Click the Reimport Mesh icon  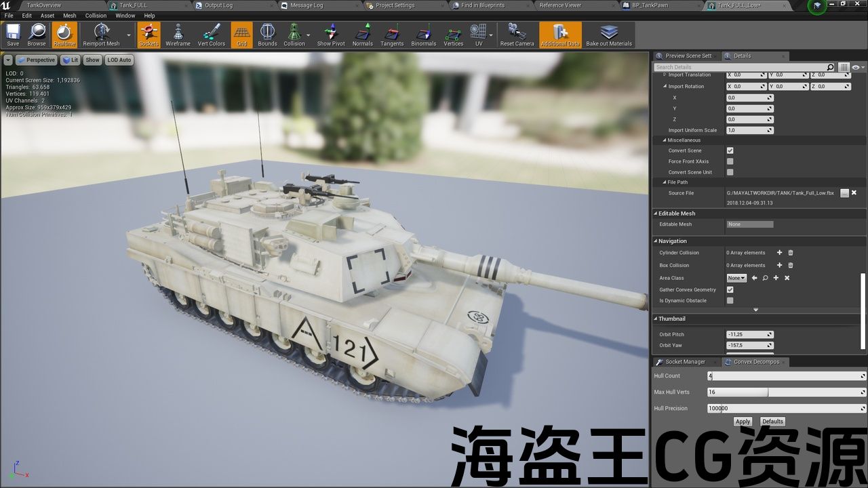pos(101,35)
